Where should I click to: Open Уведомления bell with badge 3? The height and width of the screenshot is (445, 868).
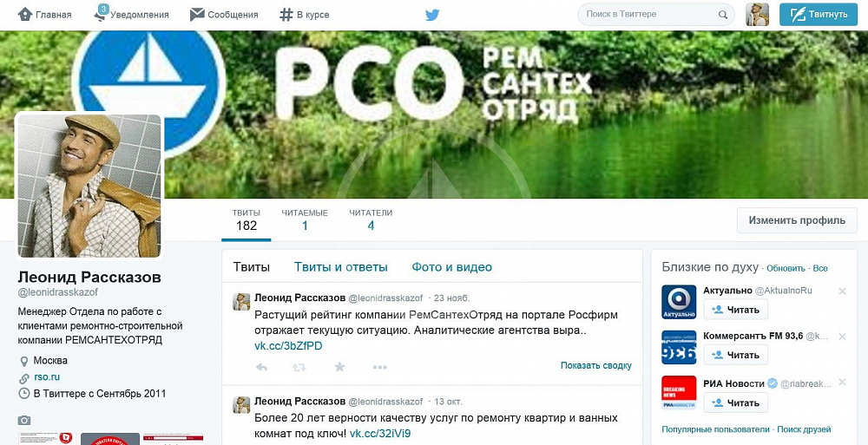click(101, 13)
